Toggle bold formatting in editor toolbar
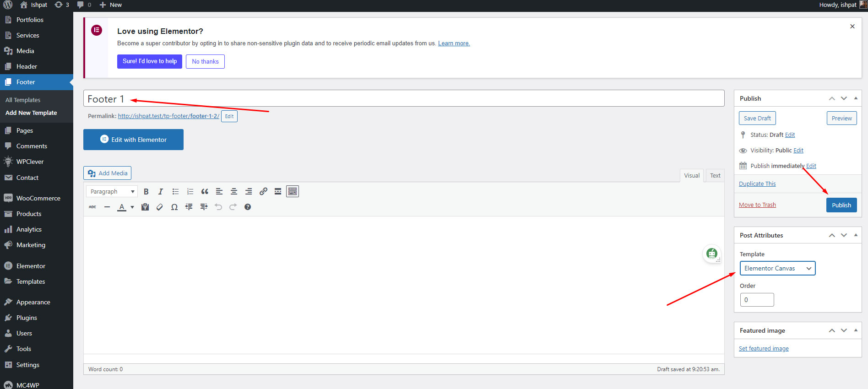Screen dimensions: 868x389 click(146, 191)
